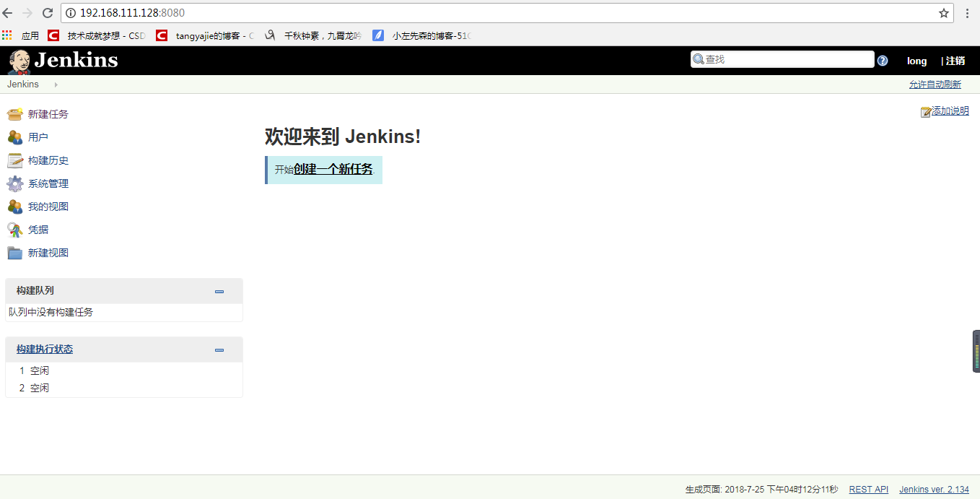The width and height of the screenshot is (980, 499).
Task: Reload the page with the refresh icon
Action: [x=48, y=13]
